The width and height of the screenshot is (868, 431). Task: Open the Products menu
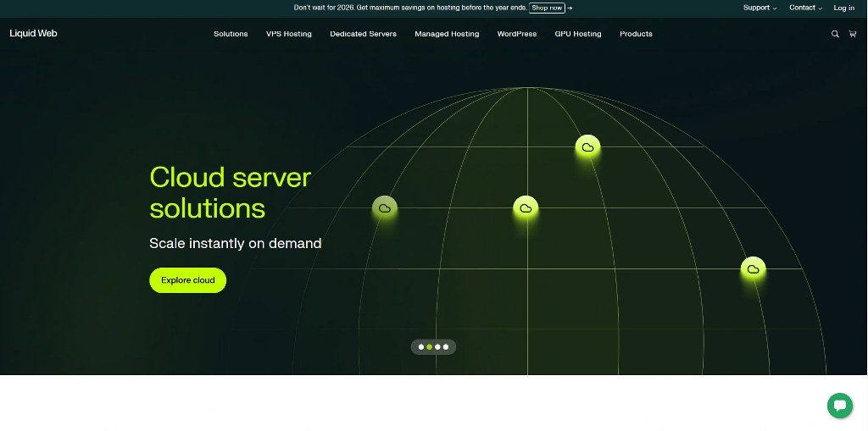pos(636,34)
